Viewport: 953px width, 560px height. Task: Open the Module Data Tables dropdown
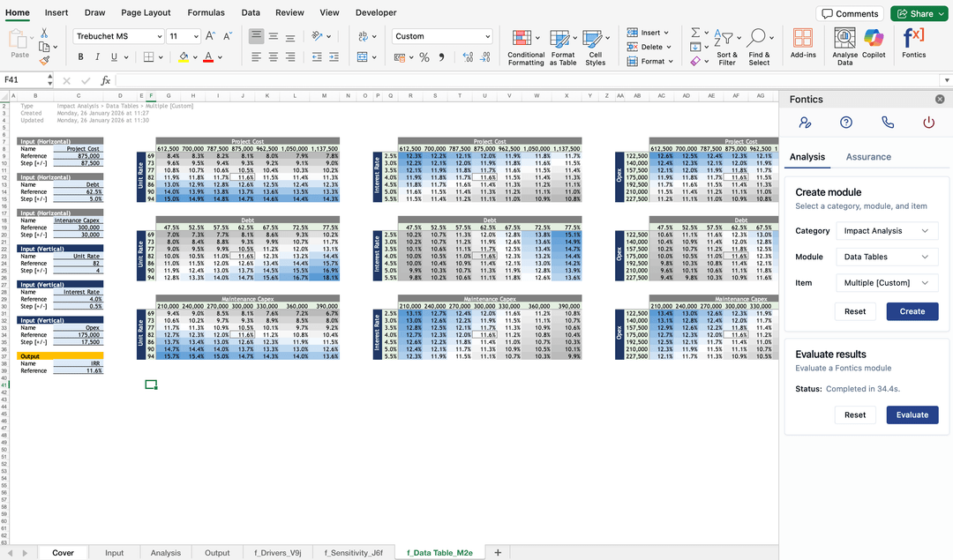click(x=887, y=257)
